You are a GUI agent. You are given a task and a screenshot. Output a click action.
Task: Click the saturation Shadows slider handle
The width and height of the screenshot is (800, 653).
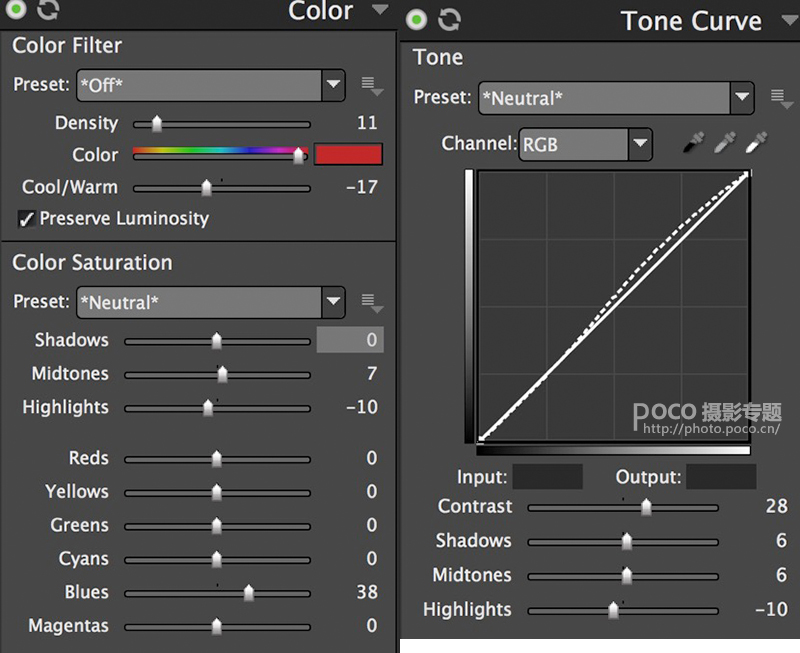[216, 341]
